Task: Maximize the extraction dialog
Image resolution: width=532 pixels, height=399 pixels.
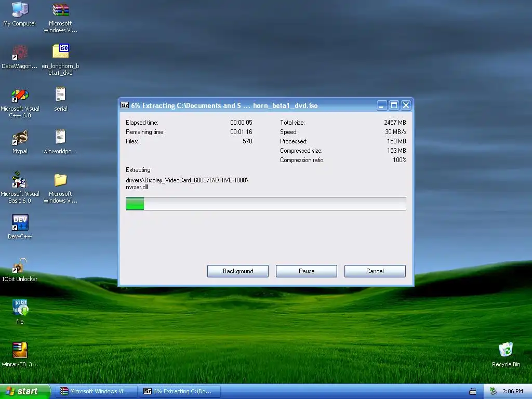Action: [394, 105]
